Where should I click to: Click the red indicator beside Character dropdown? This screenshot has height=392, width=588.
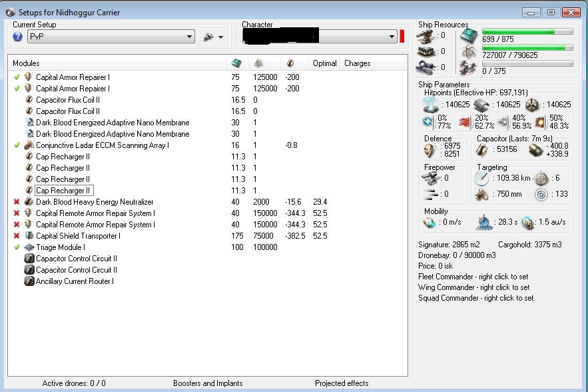(402, 37)
